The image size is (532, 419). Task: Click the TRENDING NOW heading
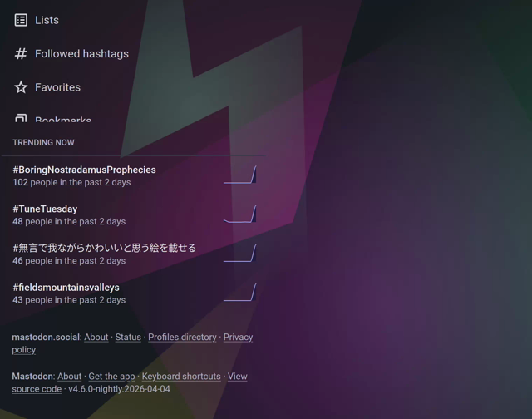click(43, 142)
